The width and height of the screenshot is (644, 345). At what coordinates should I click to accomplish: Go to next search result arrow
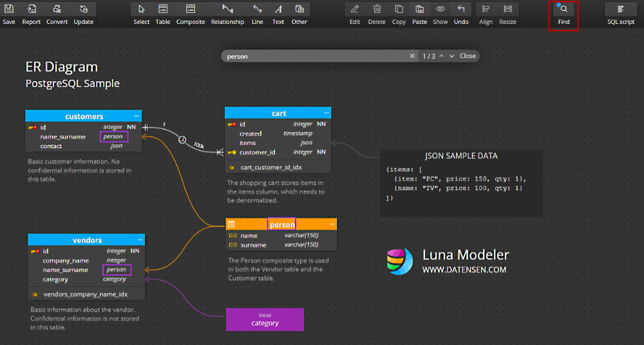(452, 56)
